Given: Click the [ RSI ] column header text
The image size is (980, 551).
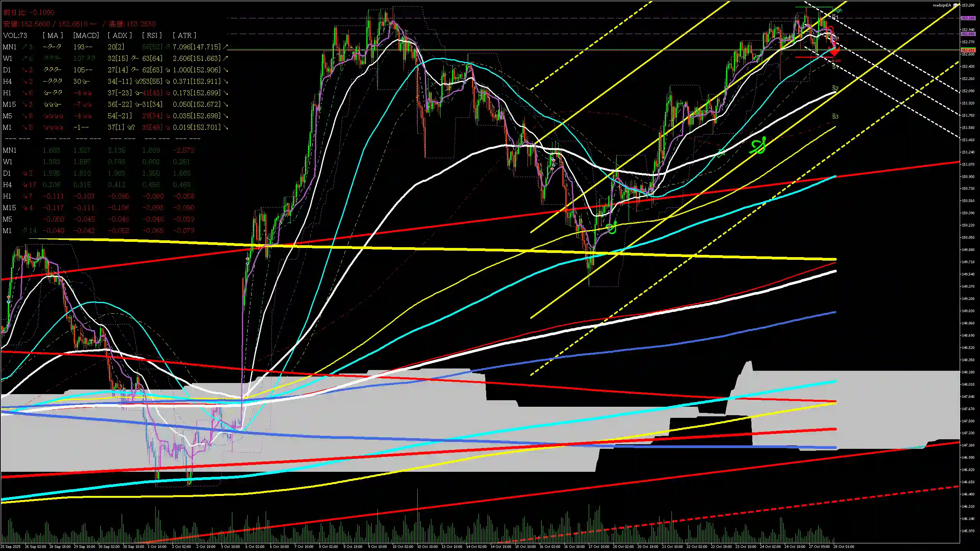Looking at the screenshot, I should (152, 35).
